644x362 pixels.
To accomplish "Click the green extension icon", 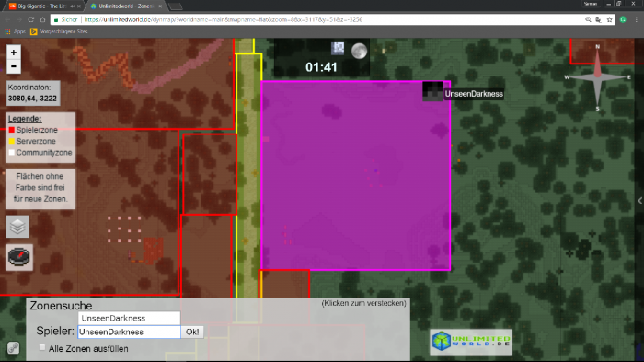I will pyautogui.click(x=623, y=19).
